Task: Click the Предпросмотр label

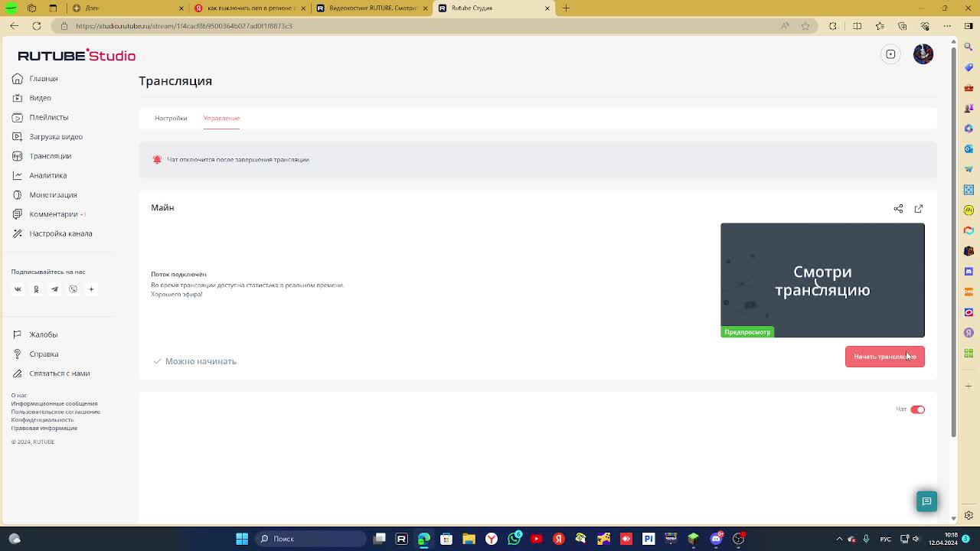Action: [x=747, y=332]
